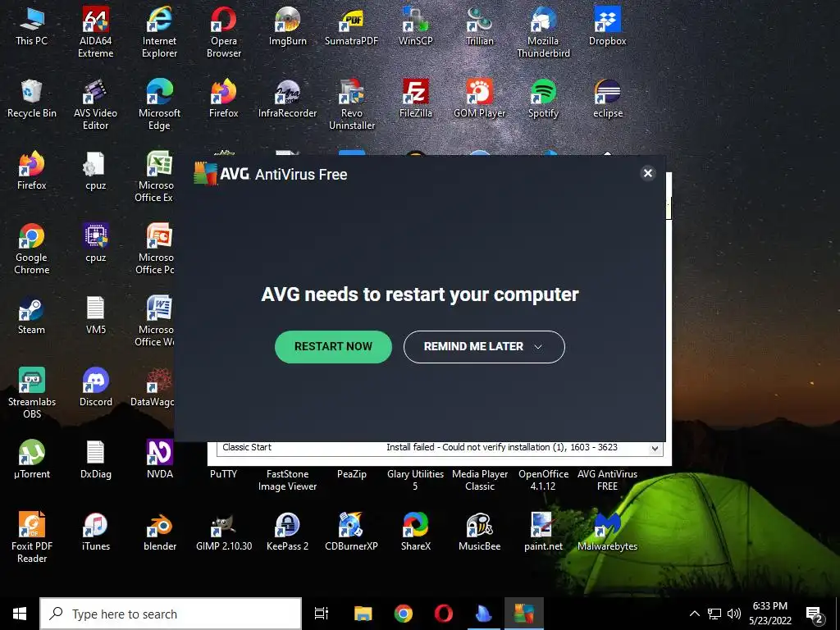This screenshot has height=630, width=840.
Task: Click the taskbar search box
Action: [171, 614]
